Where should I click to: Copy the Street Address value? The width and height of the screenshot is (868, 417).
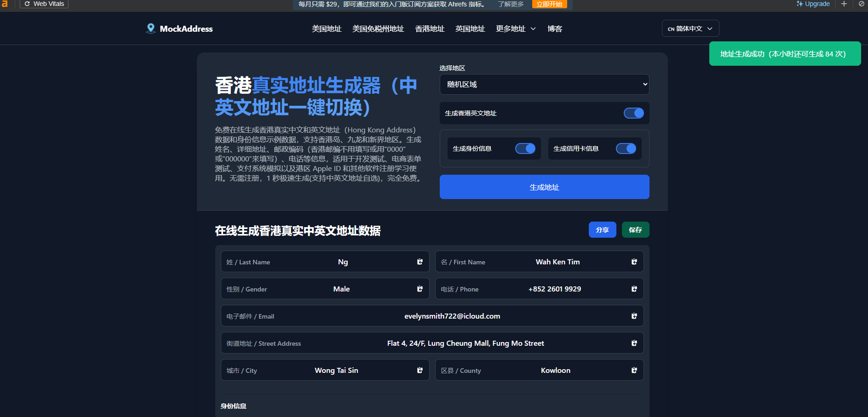click(634, 343)
